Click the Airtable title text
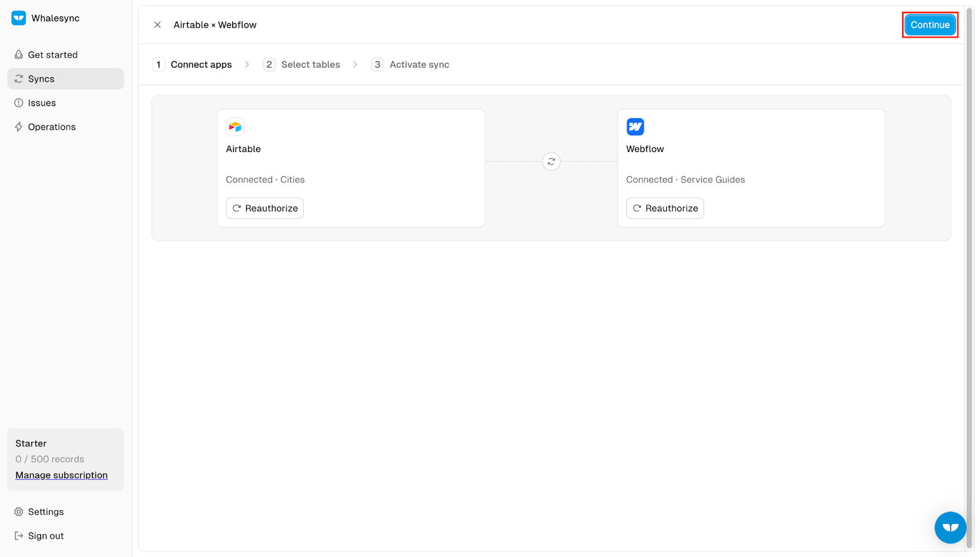Viewport: 980px width, 557px height. click(243, 149)
